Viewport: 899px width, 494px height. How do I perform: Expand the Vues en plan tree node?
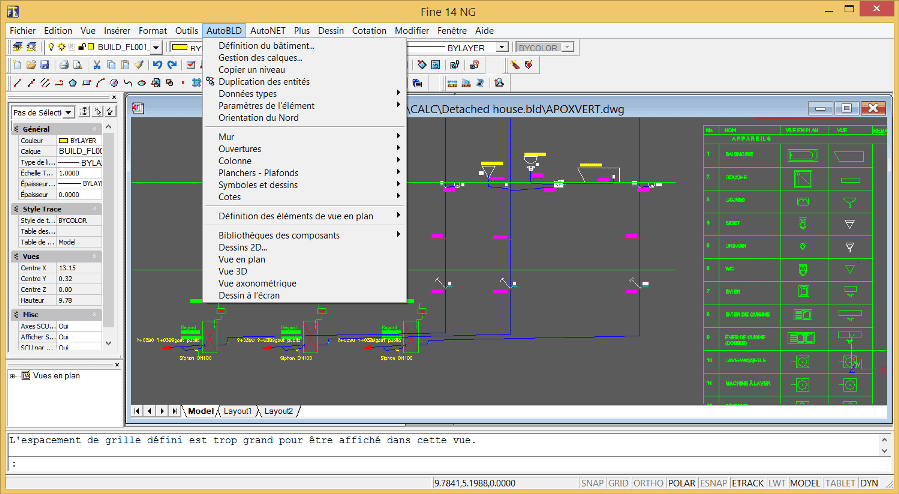[x=13, y=376]
